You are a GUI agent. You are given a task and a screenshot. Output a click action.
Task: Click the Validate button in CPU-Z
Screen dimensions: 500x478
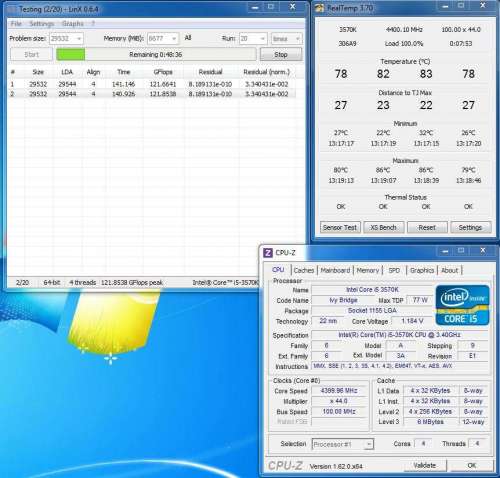tap(425, 465)
